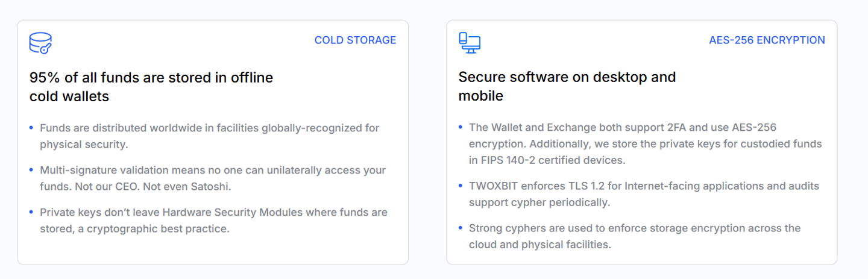Click the AES-256 ENCRYPTION label
868x279 pixels.
point(767,40)
